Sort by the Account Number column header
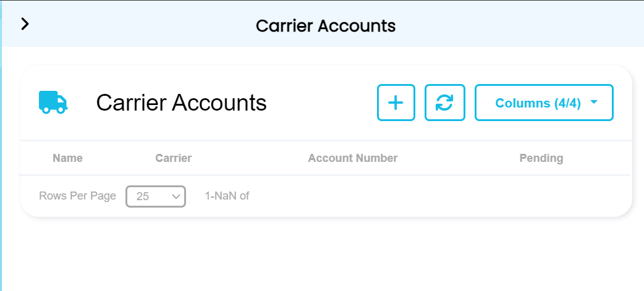Image resolution: width=644 pixels, height=291 pixels. (353, 158)
